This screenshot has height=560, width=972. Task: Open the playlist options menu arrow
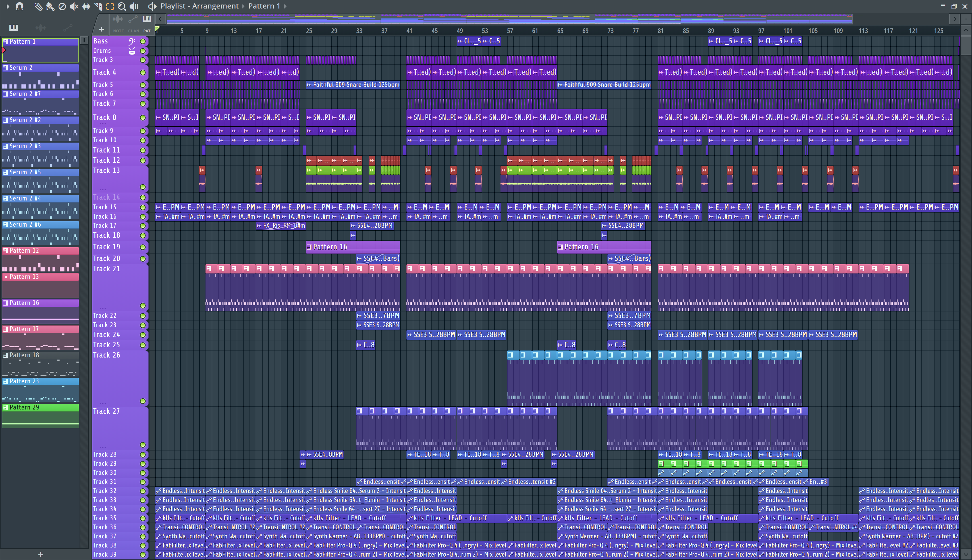(8, 6)
